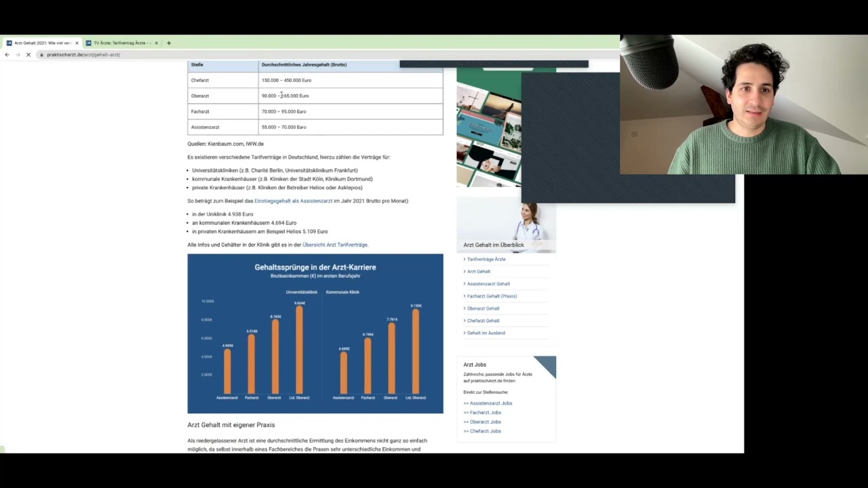Click the 'an kommunalen Krankenhäusern 4.694 Euro' bullet
The width and height of the screenshot is (868, 488).
pos(244,223)
